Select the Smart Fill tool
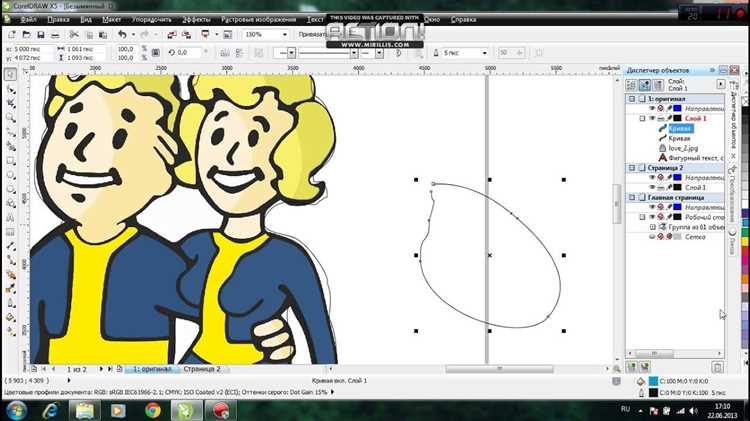The image size is (750, 421). pyautogui.click(x=11, y=146)
